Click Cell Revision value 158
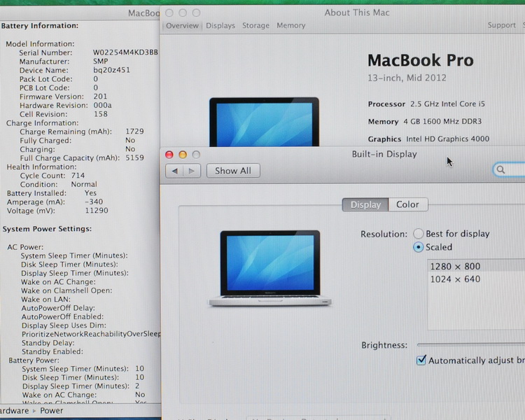 coord(100,114)
